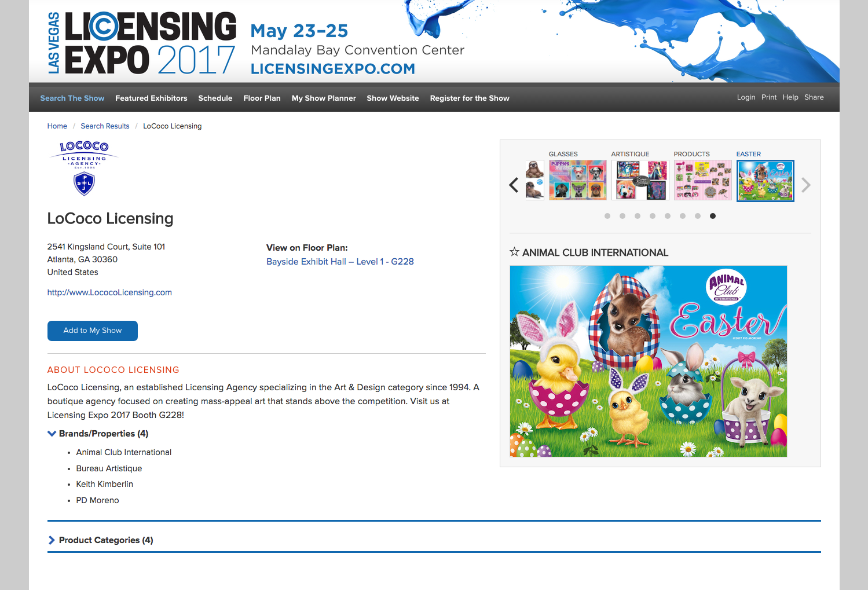
Task: Jump to second carousel page dot
Action: tap(622, 216)
